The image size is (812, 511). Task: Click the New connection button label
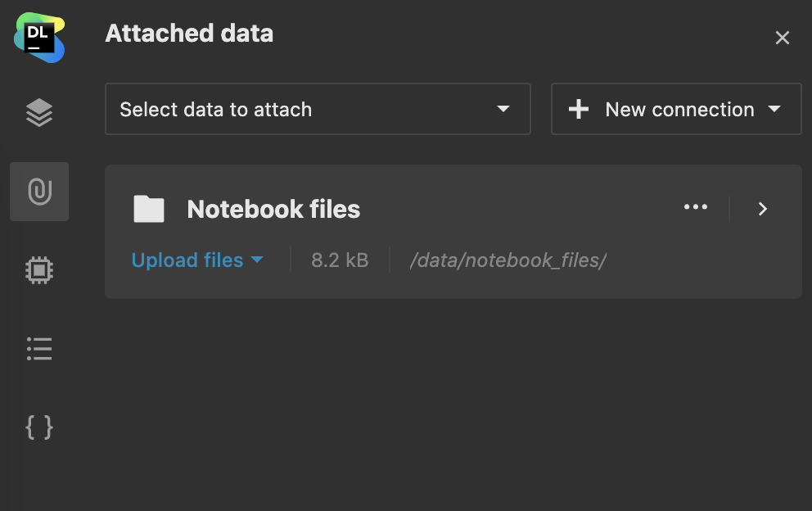(x=679, y=109)
